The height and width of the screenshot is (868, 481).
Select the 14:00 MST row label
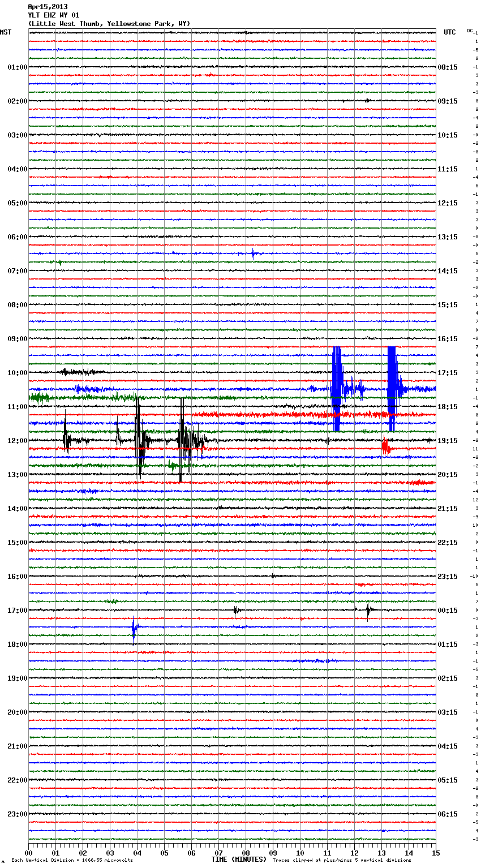[18, 509]
